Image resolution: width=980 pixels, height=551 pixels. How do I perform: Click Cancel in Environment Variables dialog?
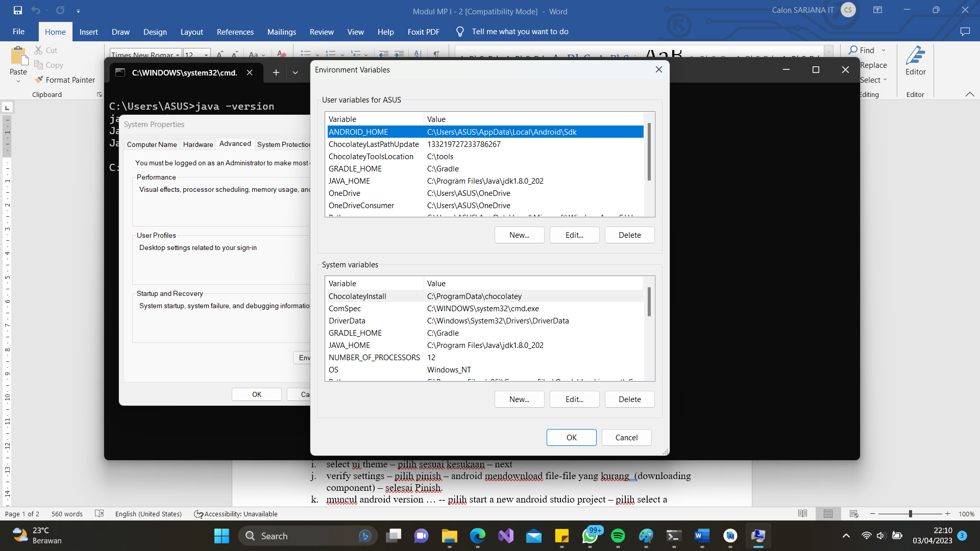626,437
